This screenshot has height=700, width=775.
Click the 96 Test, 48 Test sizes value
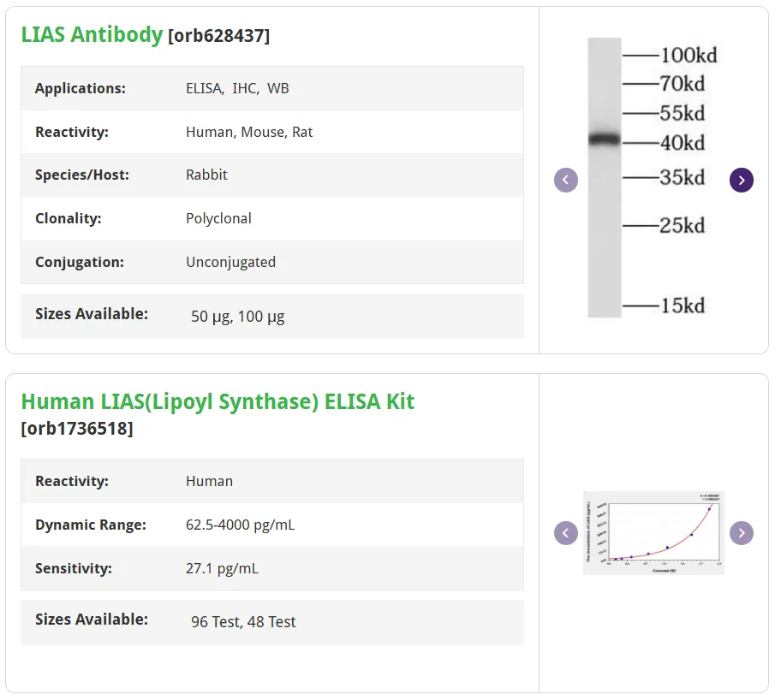tap(243, 622)
